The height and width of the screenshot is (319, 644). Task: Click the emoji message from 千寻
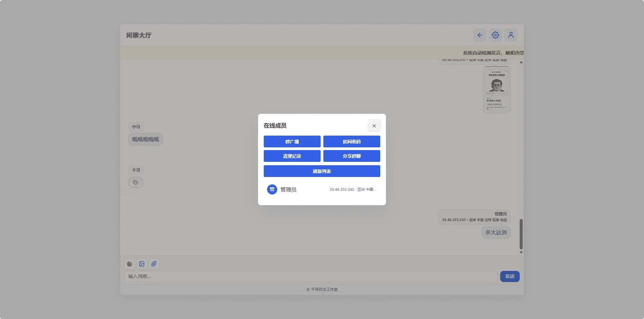(136, 182)
